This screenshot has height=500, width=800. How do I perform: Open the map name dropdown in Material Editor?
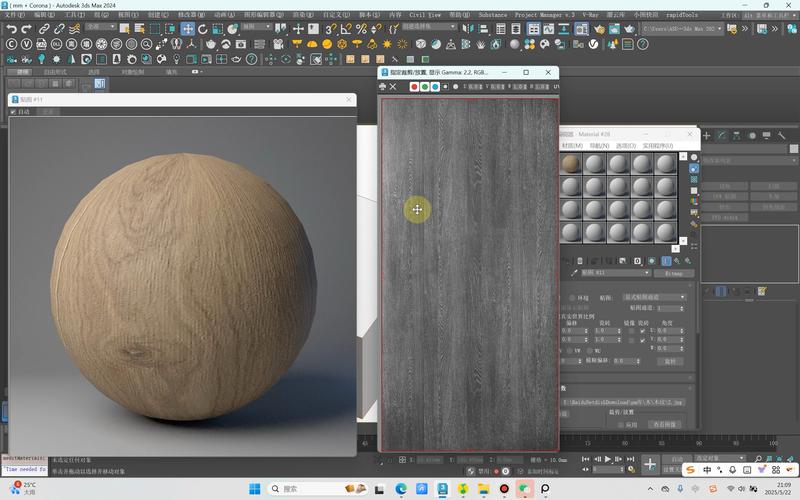[x=616, y=273]
